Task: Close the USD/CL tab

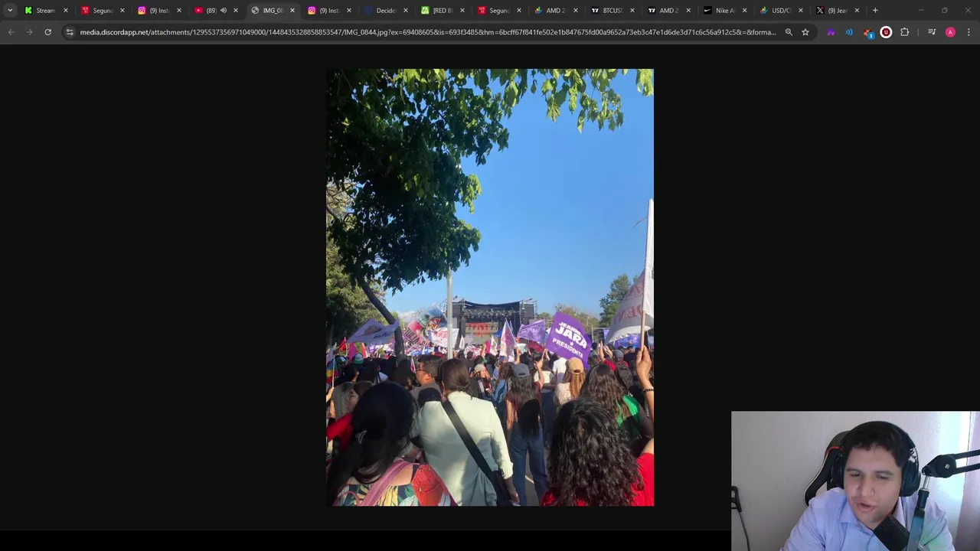Action: point(801,10)
